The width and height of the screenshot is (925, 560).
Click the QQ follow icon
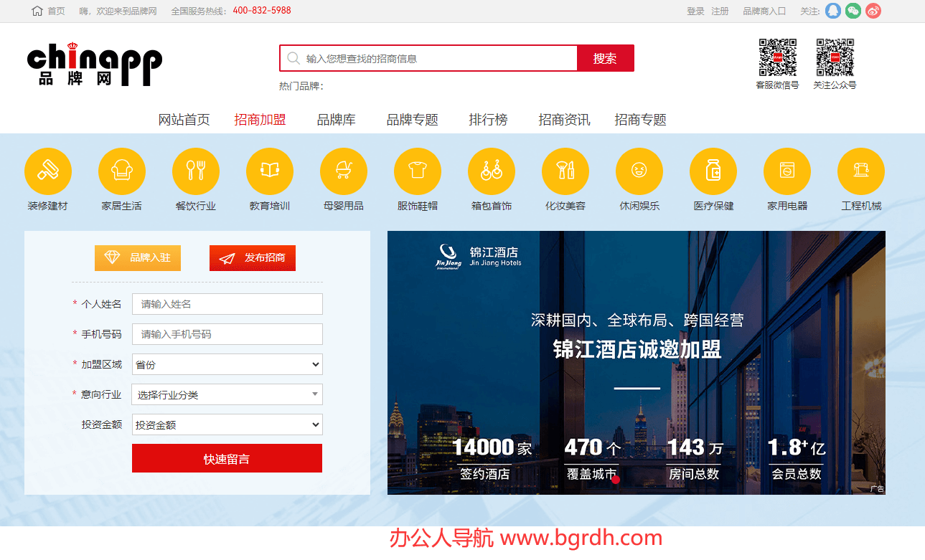pos(833,11)
